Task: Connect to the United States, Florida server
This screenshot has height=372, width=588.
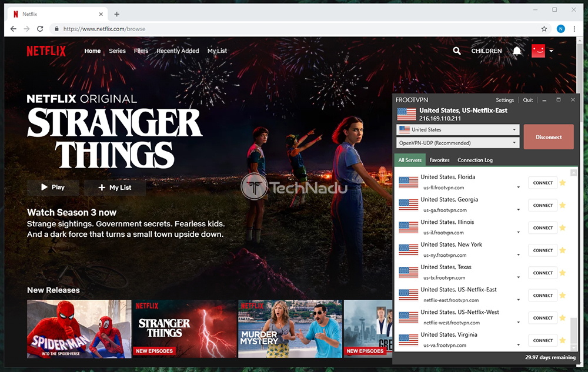Action: [x=543, y=183]
